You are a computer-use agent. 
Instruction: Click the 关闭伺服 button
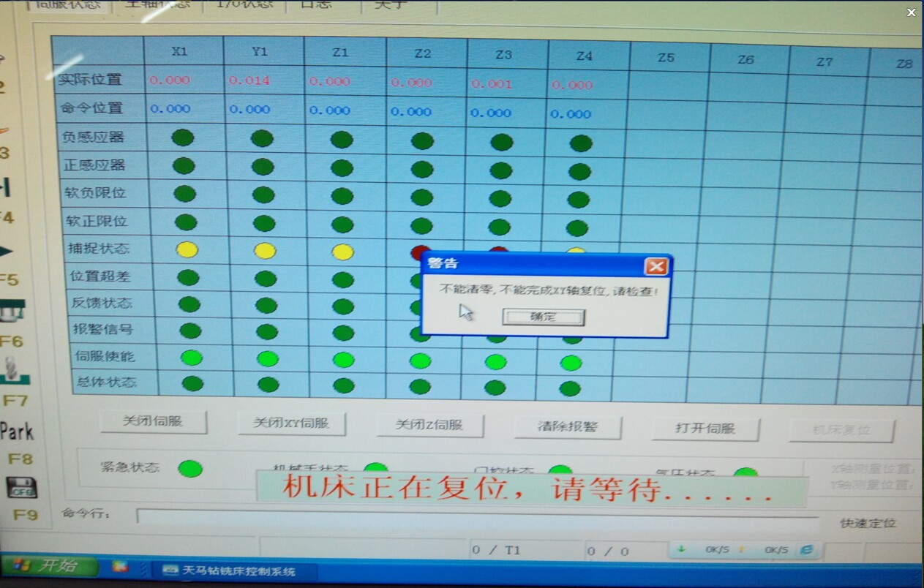(x=153, y=422)
